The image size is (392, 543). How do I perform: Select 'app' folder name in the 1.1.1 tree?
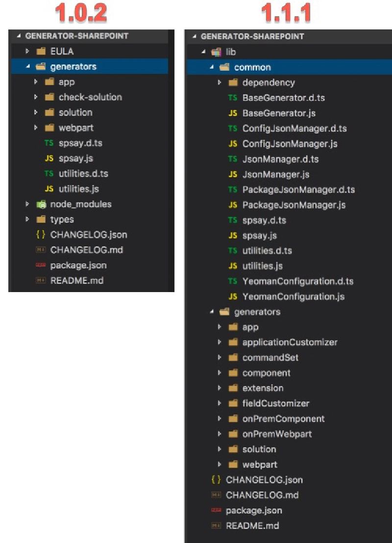250,327
